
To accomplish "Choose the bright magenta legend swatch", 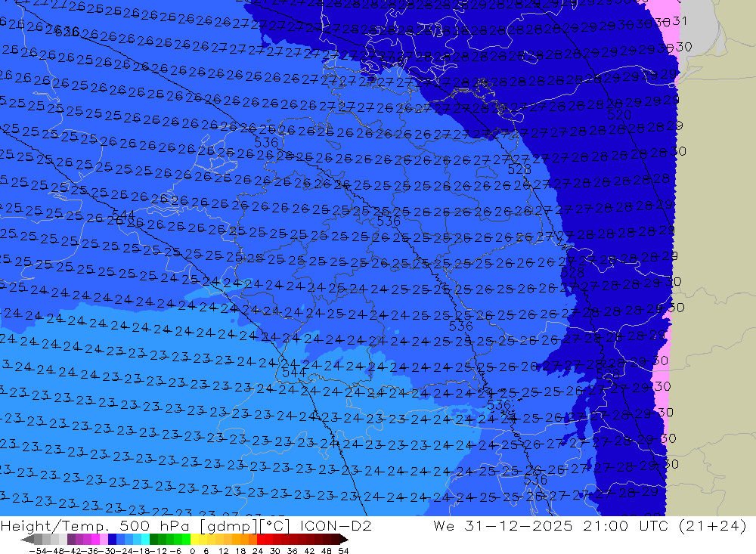I will (95, 539).
